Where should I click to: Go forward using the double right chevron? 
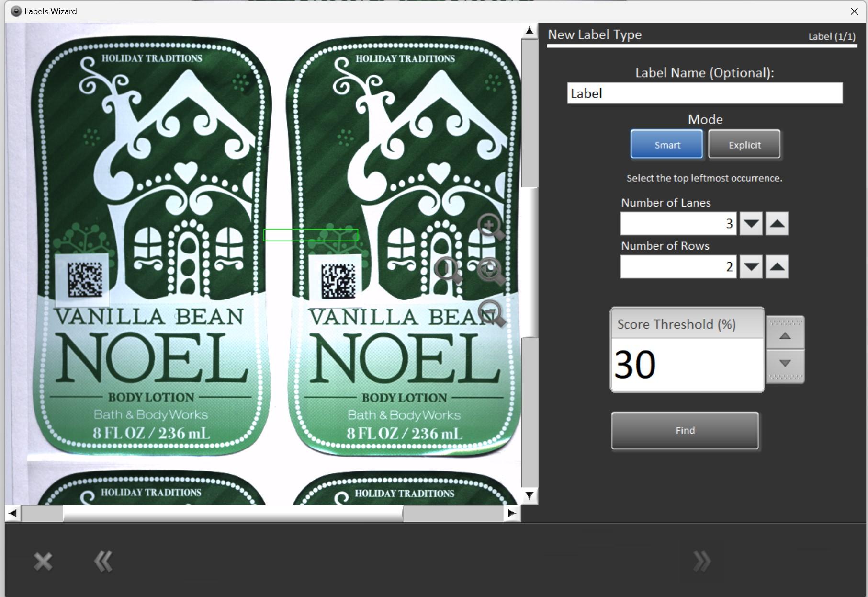[x=702, y=560]
